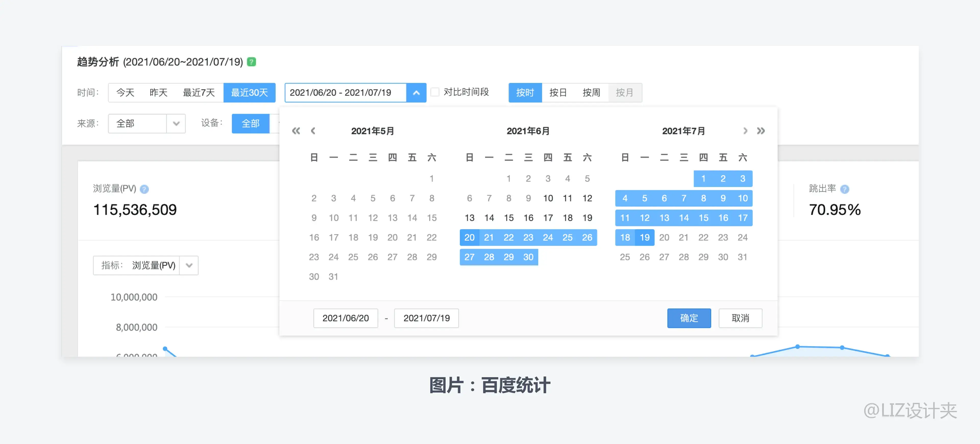Click the 确定 confirm button

point(689,318)
